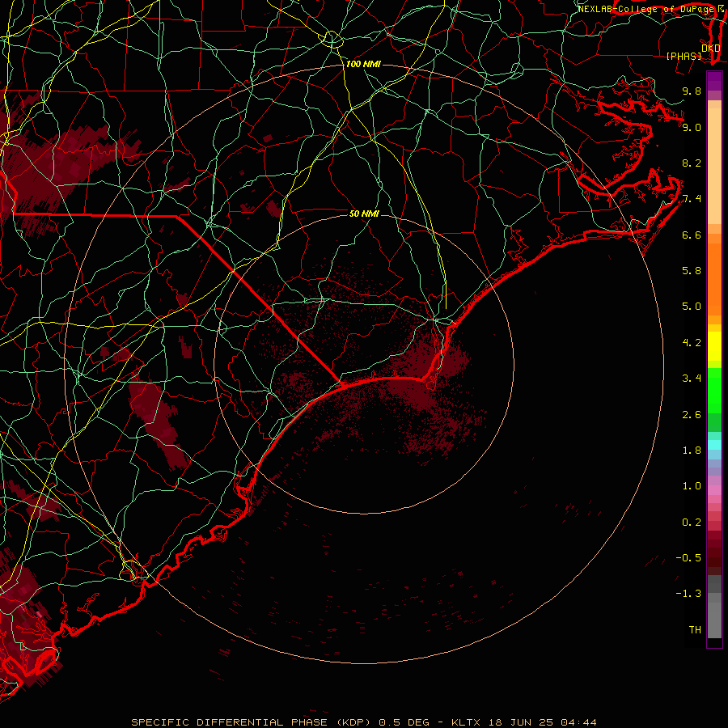Click the 1.8 value on color scale
Screen dimensions: 728x728
click(x=692, y=451)
